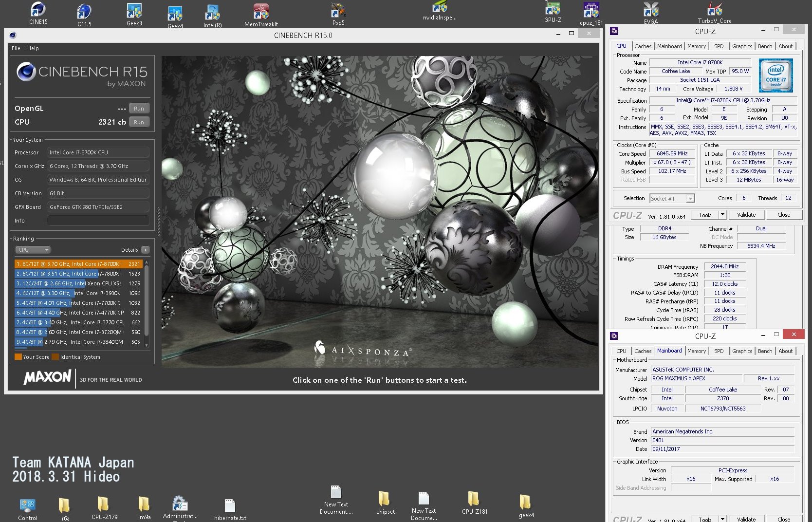The image size is (812, 522).
Task: Select the i7-7800X ranking row
Action: [x=78, y=274]
